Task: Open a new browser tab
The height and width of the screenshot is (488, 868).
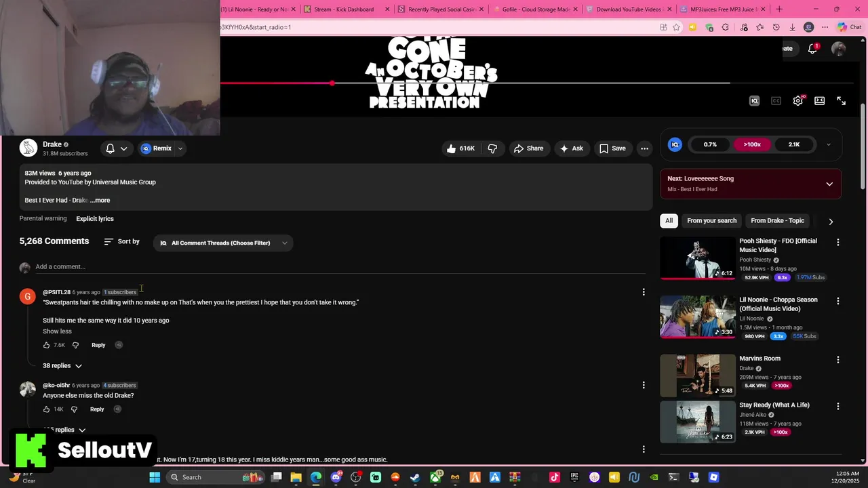Action: (x=779, y=9)
